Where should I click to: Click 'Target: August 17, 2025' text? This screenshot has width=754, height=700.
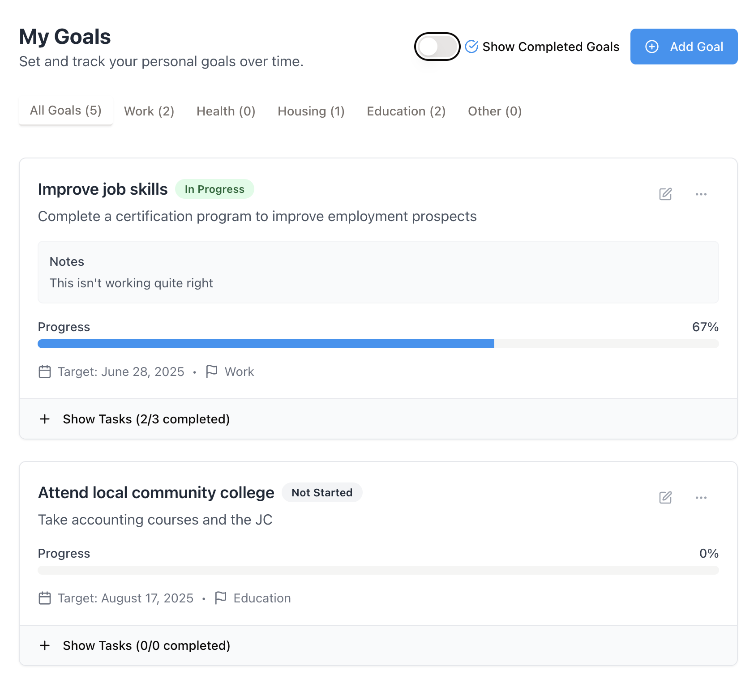click(x=125, y=598)
